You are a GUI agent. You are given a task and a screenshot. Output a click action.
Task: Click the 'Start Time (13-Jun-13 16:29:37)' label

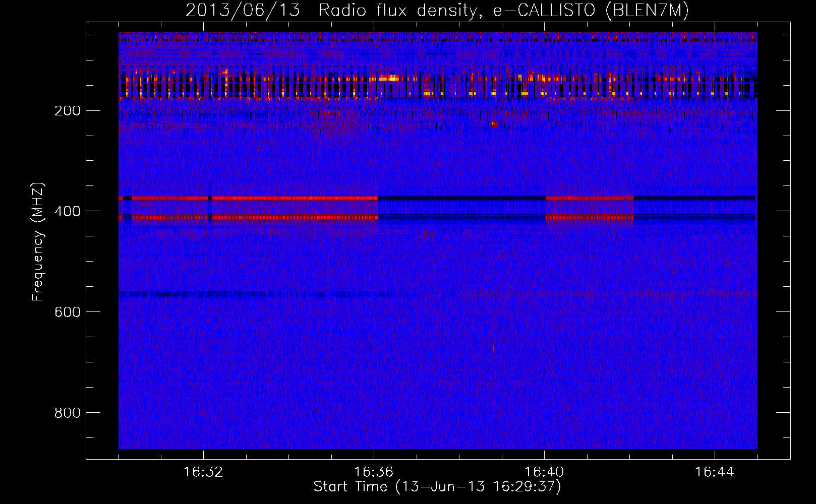437,487
